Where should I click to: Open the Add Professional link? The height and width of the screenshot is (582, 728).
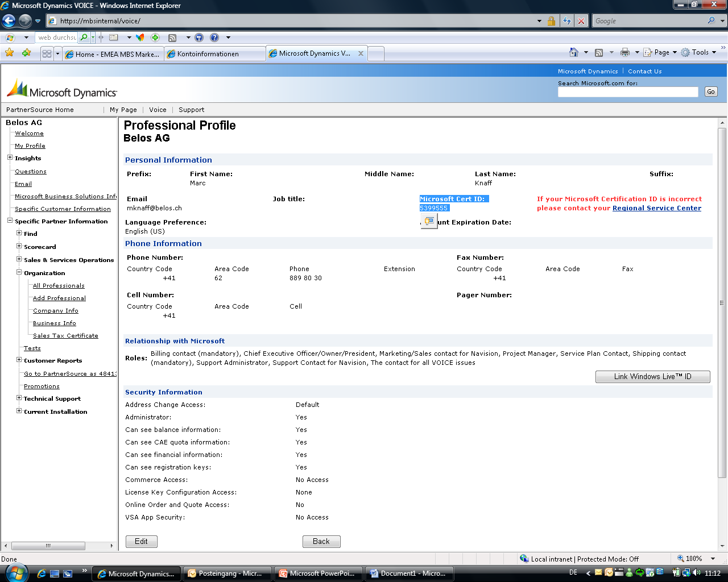click(x=59, y=298)
